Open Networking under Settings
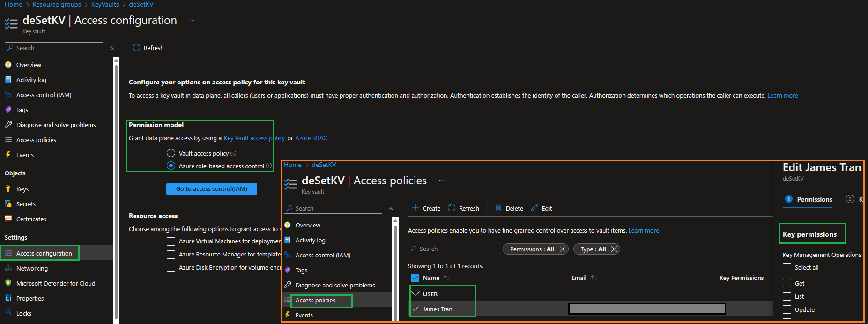This screenshot has height=324, width=868. pos(32,268)
